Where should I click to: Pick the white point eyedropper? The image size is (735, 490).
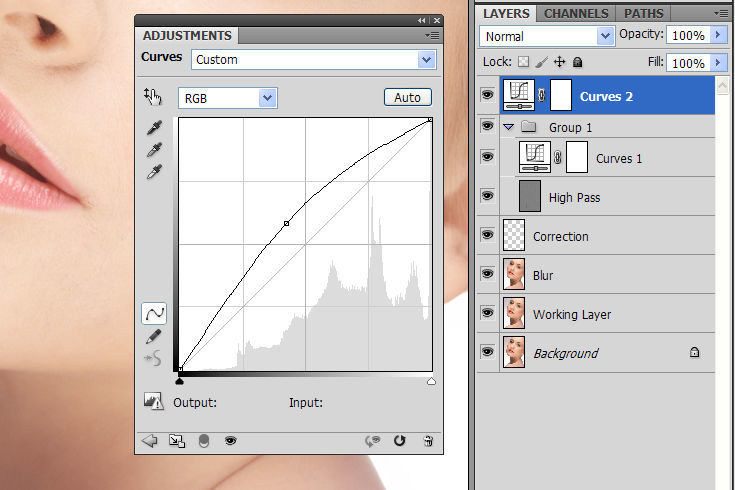154,172
